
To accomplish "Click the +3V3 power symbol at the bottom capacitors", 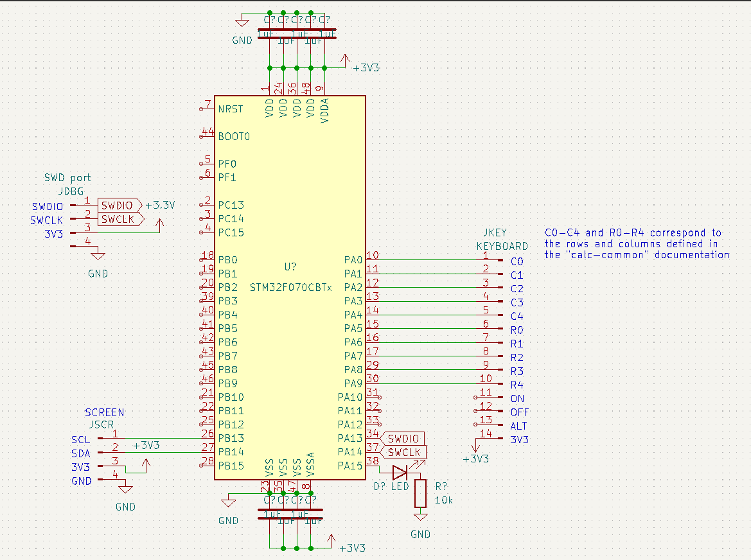I will click(x=331, y=539).
